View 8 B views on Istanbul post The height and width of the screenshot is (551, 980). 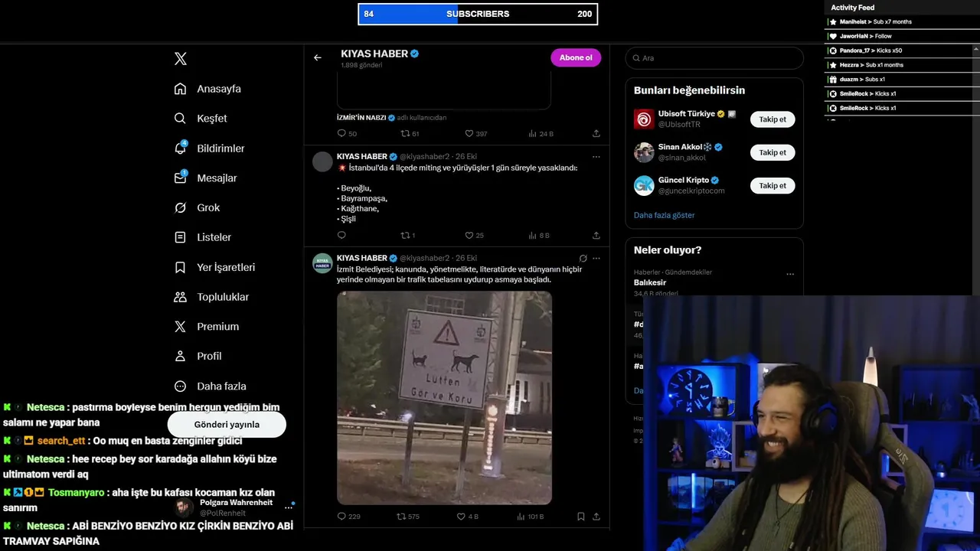[539, 235]
